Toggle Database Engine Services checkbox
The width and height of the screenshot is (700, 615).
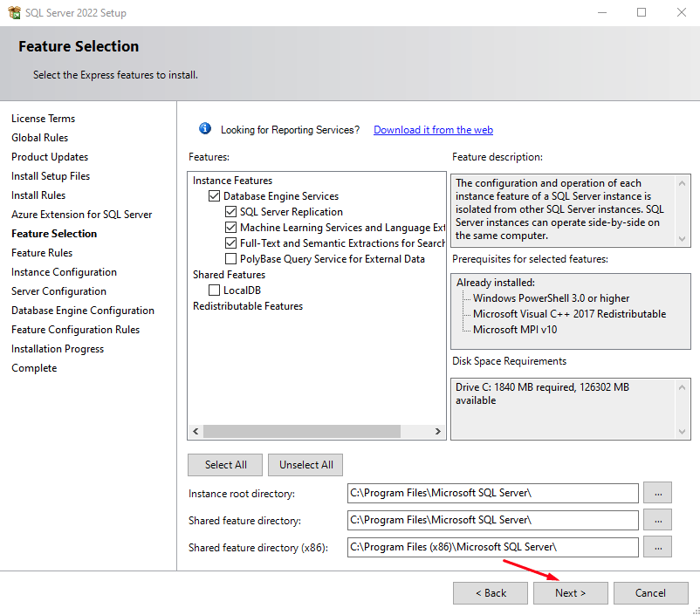pos(215,196)
